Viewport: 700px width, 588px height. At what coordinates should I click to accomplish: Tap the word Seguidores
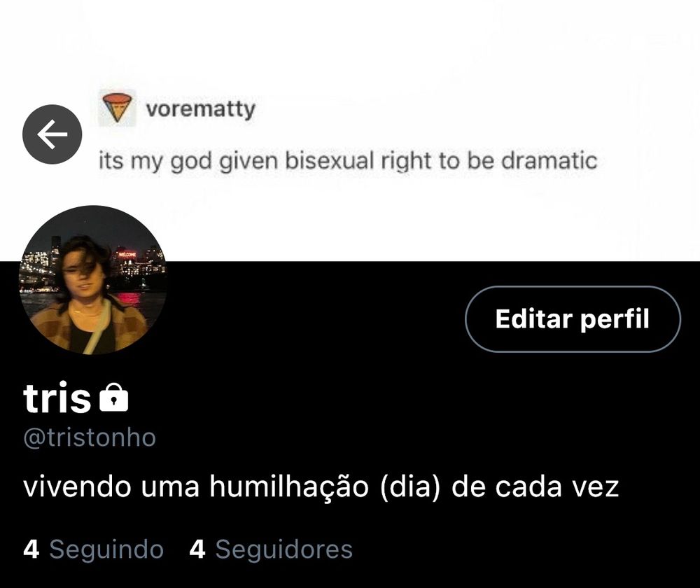tap(284, 549)
